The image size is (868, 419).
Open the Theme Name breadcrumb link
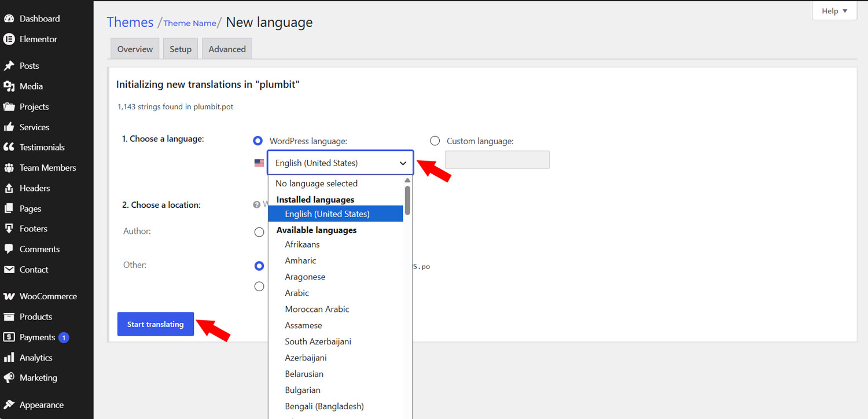(190, 23)
